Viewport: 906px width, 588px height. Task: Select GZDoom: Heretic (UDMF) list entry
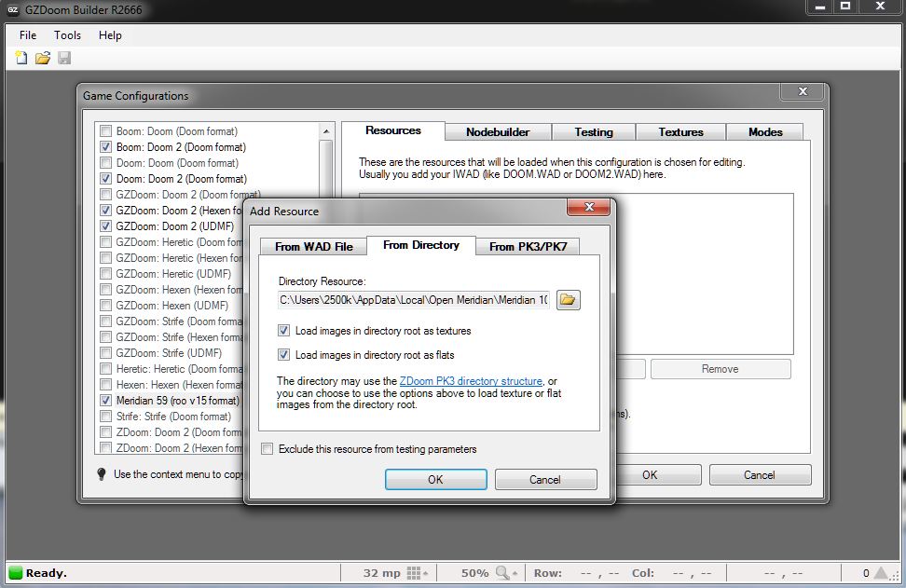(173, 274)
